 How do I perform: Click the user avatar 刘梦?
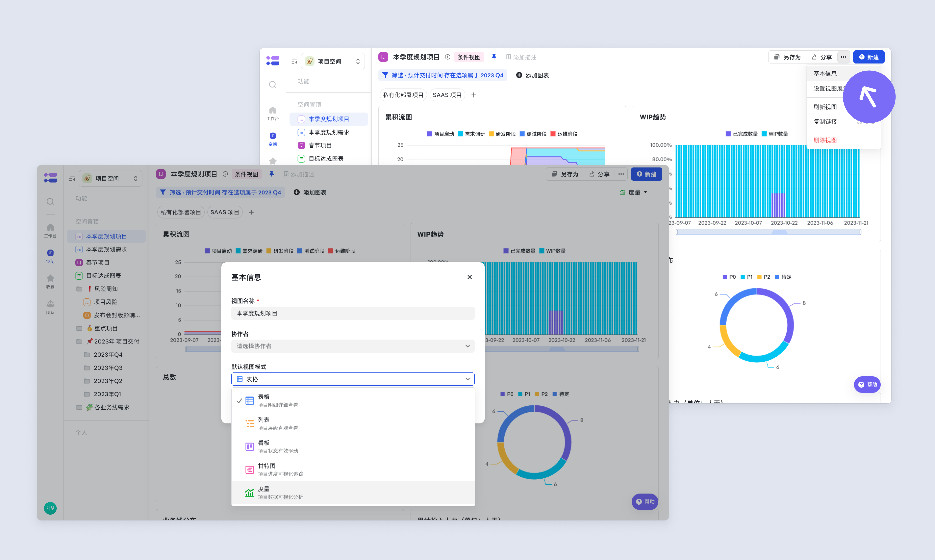[x=50, y=508]
